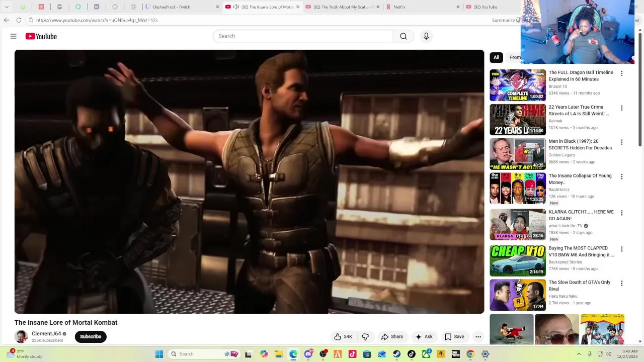Open options for Insane Collapse of Young Money
The height and width of the screenshot is (362, 644).
click(x=622, y=176)
